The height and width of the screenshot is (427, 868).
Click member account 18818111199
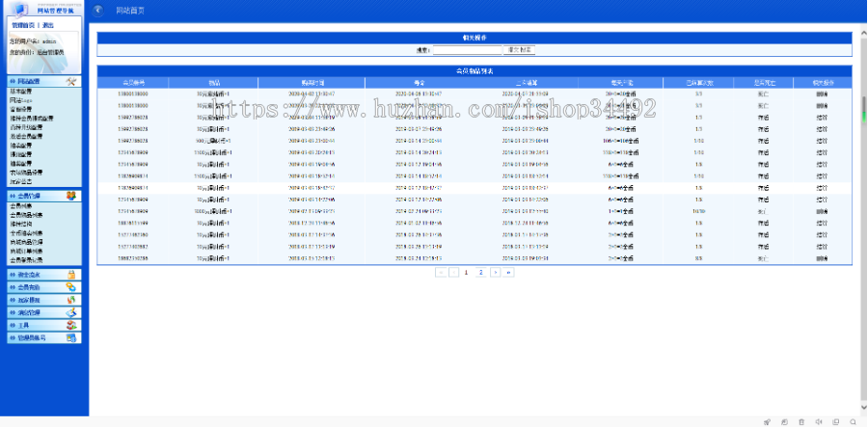[x=133, y=223]
